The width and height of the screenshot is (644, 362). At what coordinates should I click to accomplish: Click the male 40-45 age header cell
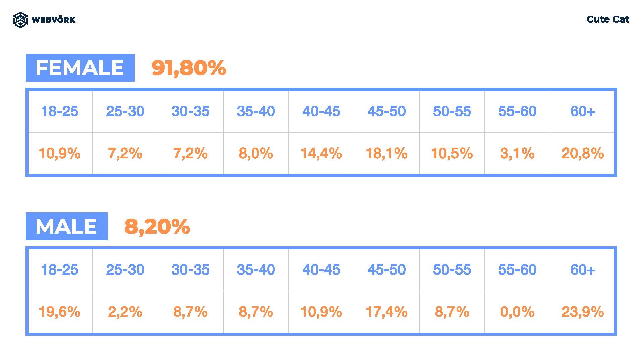tap(321, 270)
